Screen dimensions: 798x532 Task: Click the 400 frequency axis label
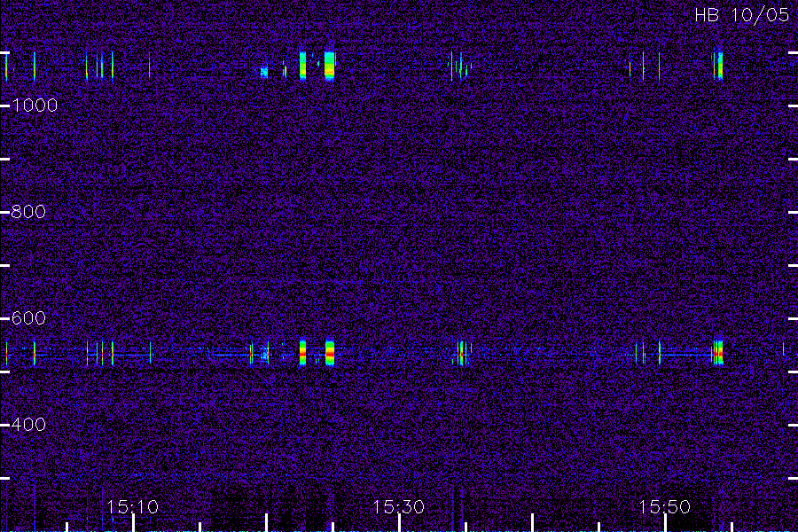click(x=28, y=425)
